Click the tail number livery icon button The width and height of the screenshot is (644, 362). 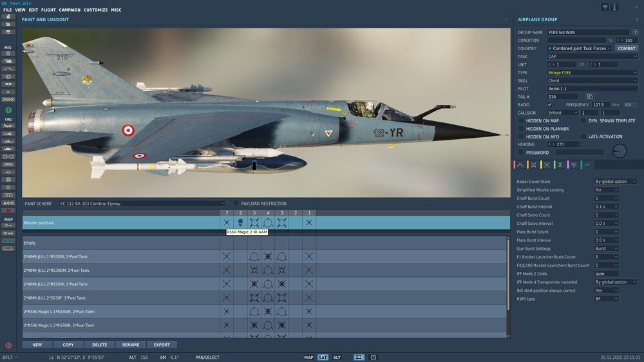coord(590,97)
